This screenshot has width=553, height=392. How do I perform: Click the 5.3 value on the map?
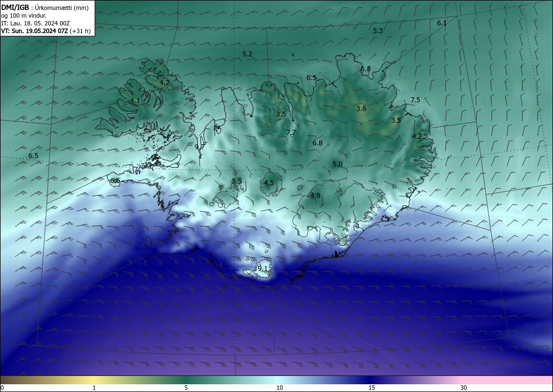click(x=378, y=30)
